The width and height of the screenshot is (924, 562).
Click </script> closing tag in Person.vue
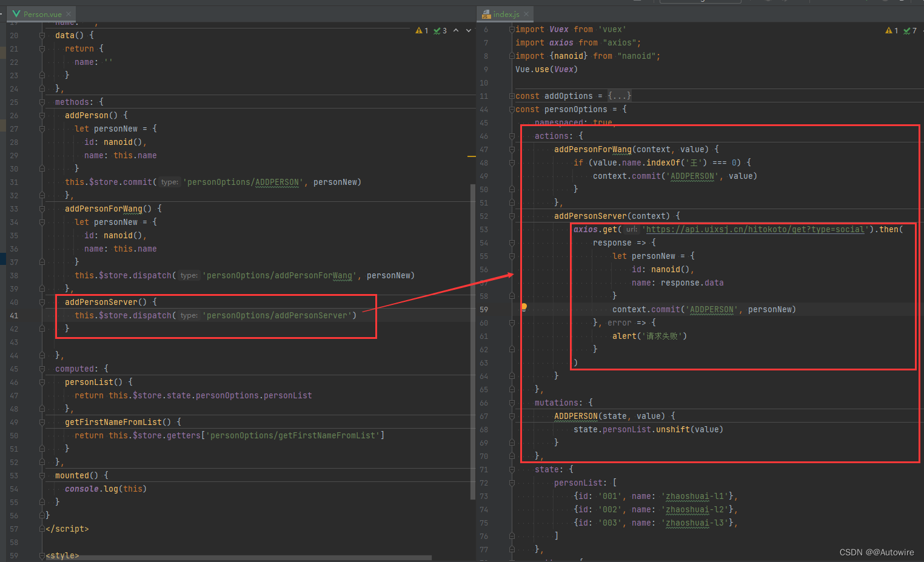click(x=67, y=529)
